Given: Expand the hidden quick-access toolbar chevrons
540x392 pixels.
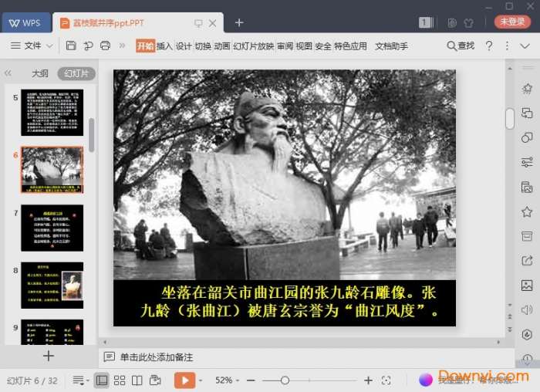Looking at the screenshot, I should [x=122, y=46].
